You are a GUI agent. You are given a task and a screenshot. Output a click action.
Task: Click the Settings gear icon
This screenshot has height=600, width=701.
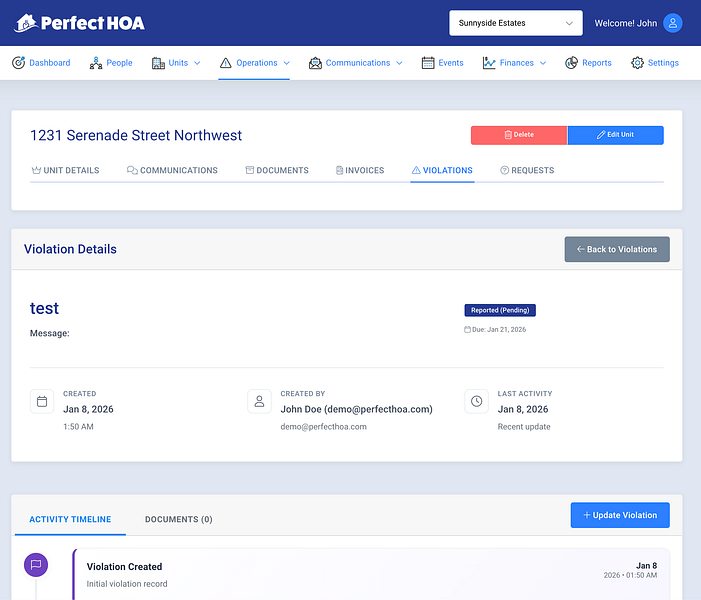[x=637, y=63]
